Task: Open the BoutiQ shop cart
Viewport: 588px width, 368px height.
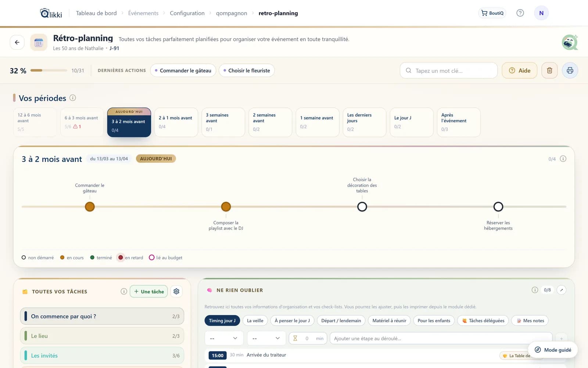Action: coord(492,13)
